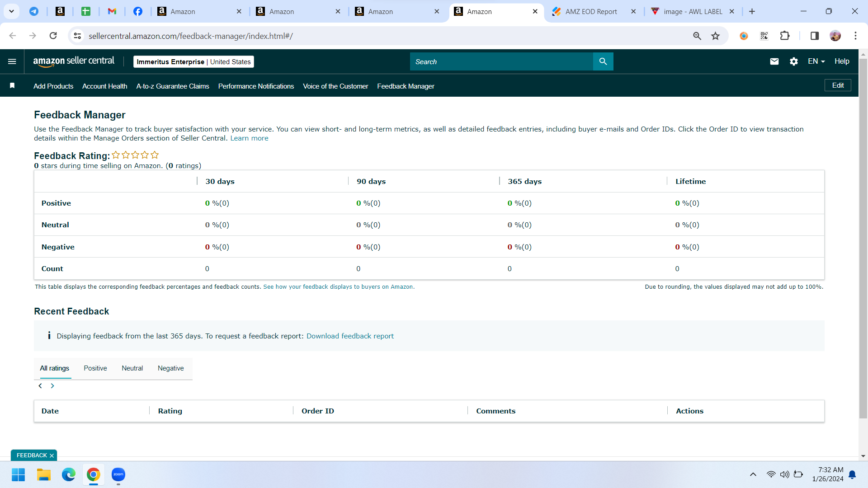Open the Help link
The height and width of the screenshot is (488, 868).
[842, 61]
